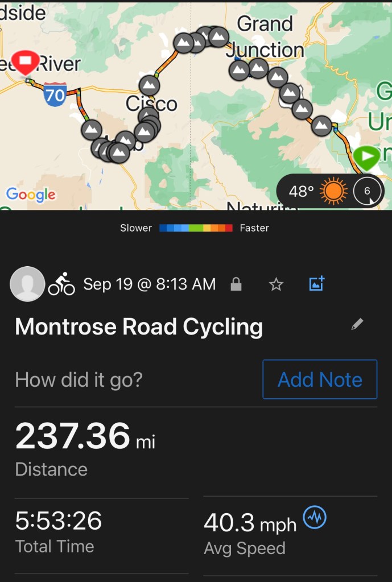392x582 pixels.
Task: Tap the mountain marker nearest Cisco label
Action: 149,86
